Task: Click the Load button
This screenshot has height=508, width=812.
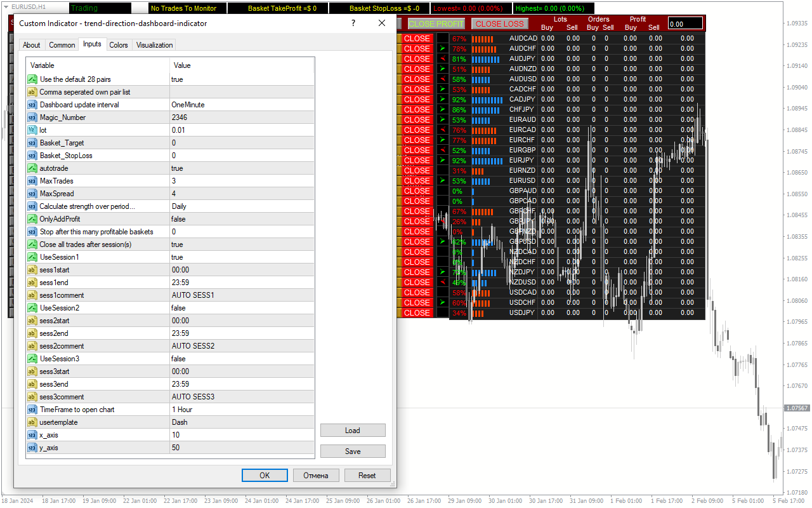Action: (x=353, y=431)
